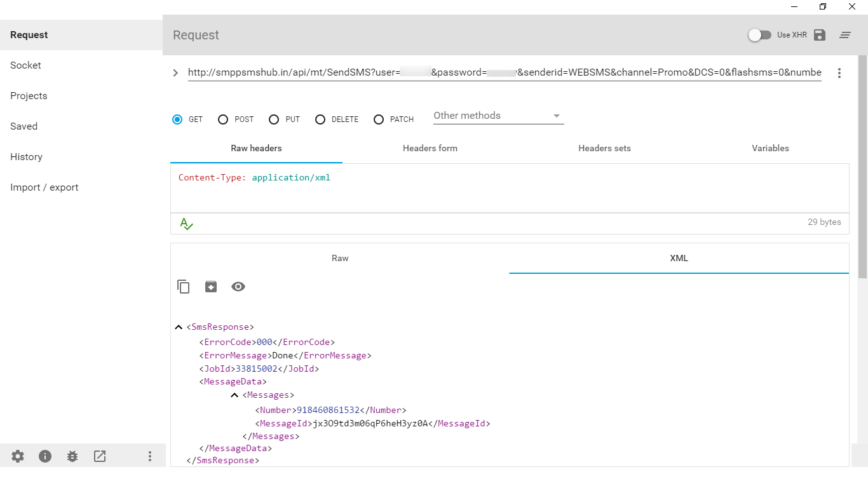This screenshot has height=488, width=868.
Task: Toggle response preview eye icon
Action: pos(238,287)
